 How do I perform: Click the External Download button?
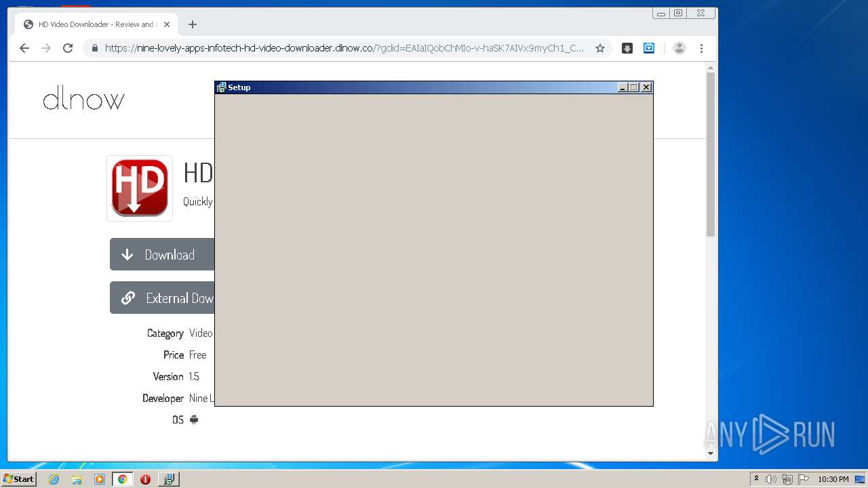click(162, 298)
